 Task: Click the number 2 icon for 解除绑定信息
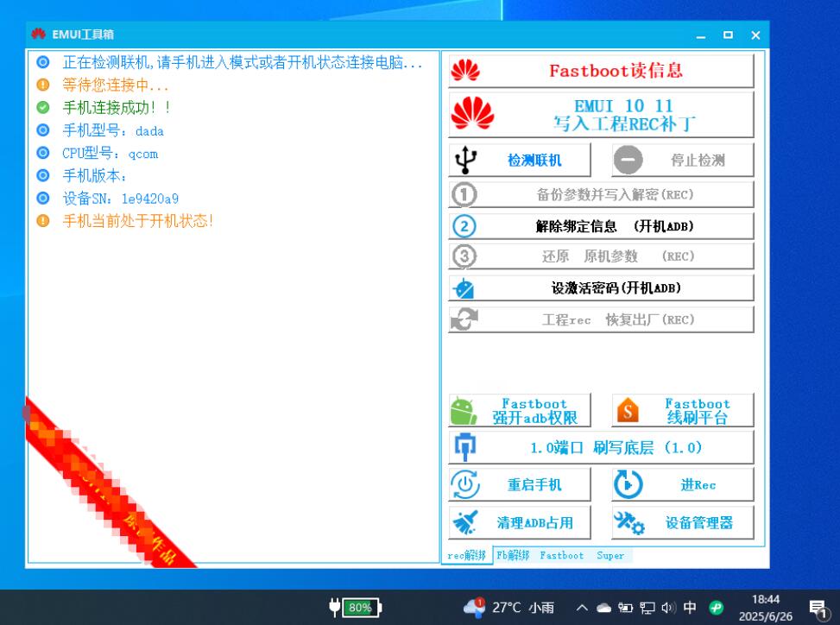point(464,226)
